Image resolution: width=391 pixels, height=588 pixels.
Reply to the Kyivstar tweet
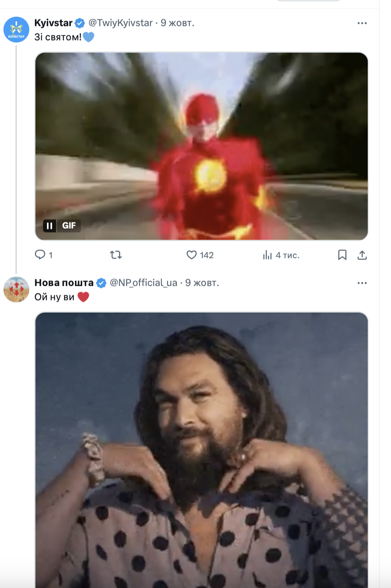pos(40,255)
